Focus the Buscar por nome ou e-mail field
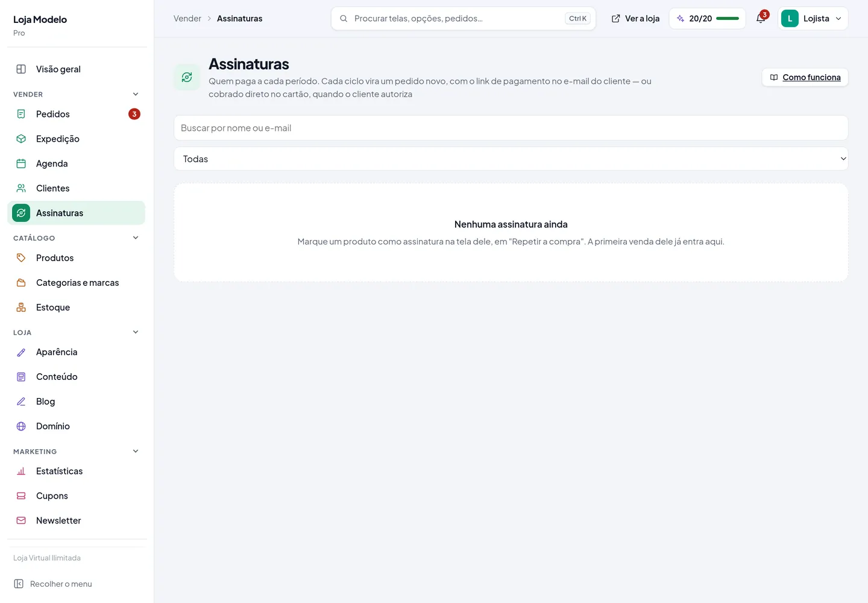 click(x=511, y=128)
